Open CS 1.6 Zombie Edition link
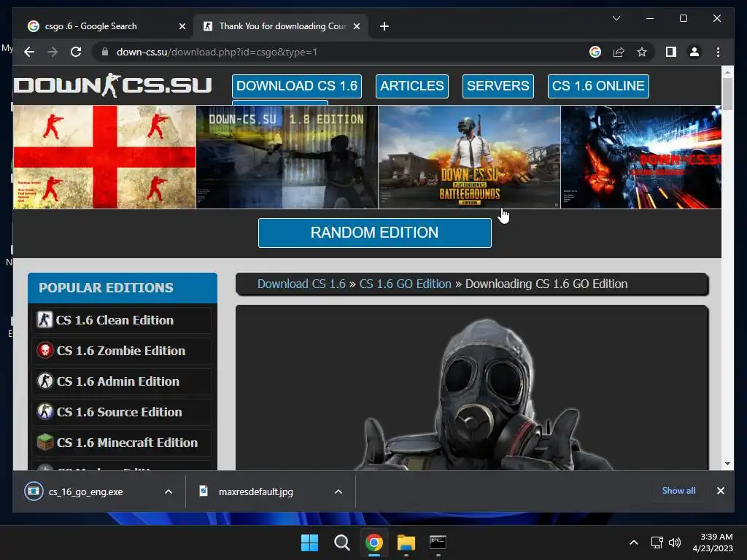The height and width of the screenshot is (560, 747). tap(123, 351)
